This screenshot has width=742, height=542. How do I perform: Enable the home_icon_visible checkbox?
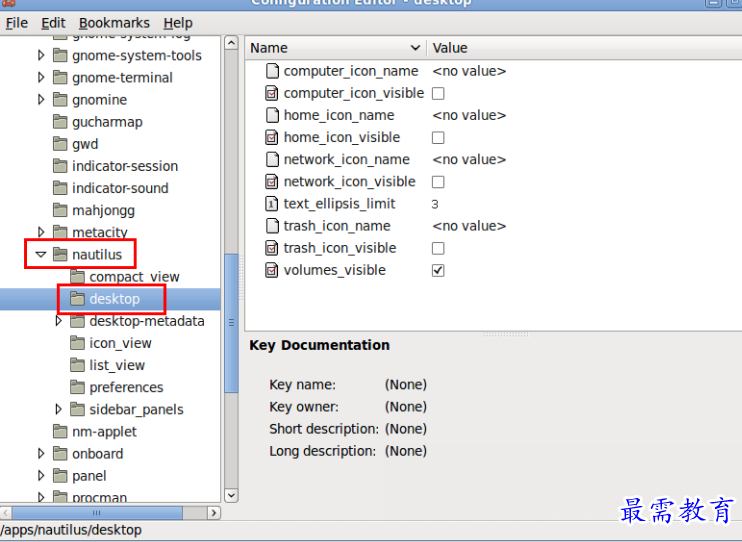click(438, 138)
